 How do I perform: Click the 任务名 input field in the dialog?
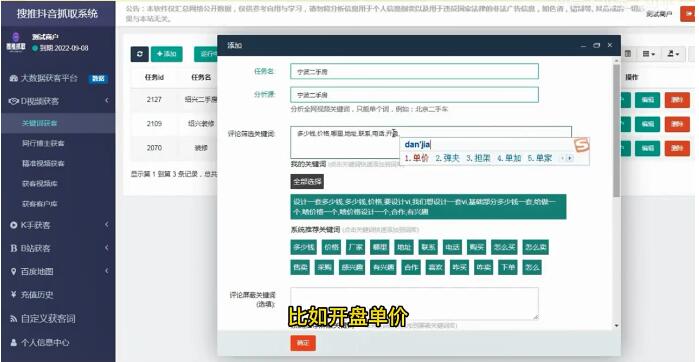click(414, 71)
